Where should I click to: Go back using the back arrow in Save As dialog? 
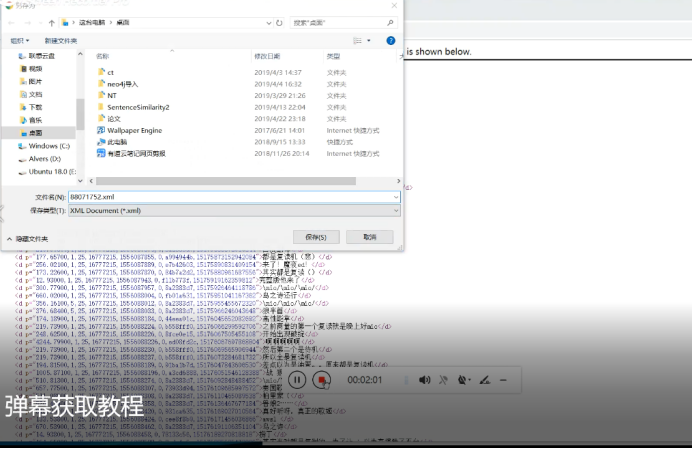click(x=11, y=23)
